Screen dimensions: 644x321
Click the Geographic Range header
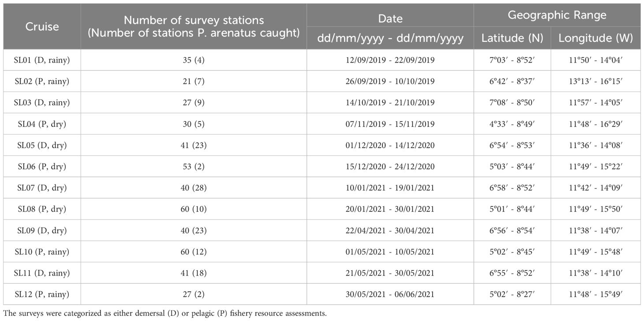pyautogui.click(x=557, y=15)
